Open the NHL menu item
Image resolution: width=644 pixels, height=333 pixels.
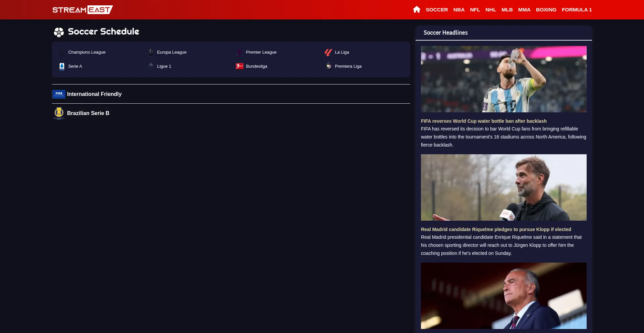click(x=491, y=10)
